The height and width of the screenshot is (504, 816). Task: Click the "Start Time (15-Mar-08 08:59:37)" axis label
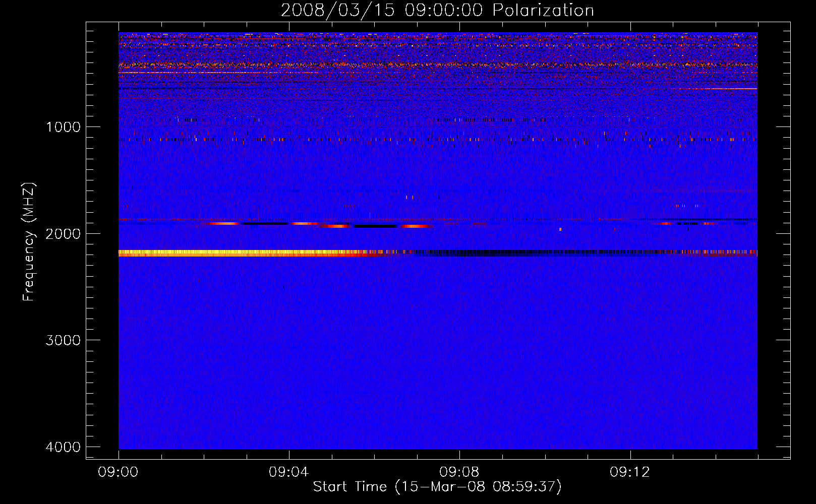pyautogui.click(x=437, y=487)
